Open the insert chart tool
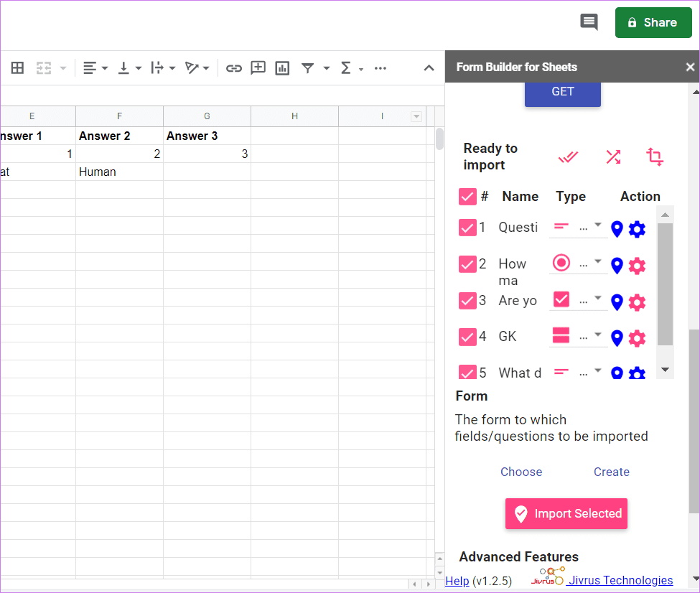 click(x=282, y=68)
